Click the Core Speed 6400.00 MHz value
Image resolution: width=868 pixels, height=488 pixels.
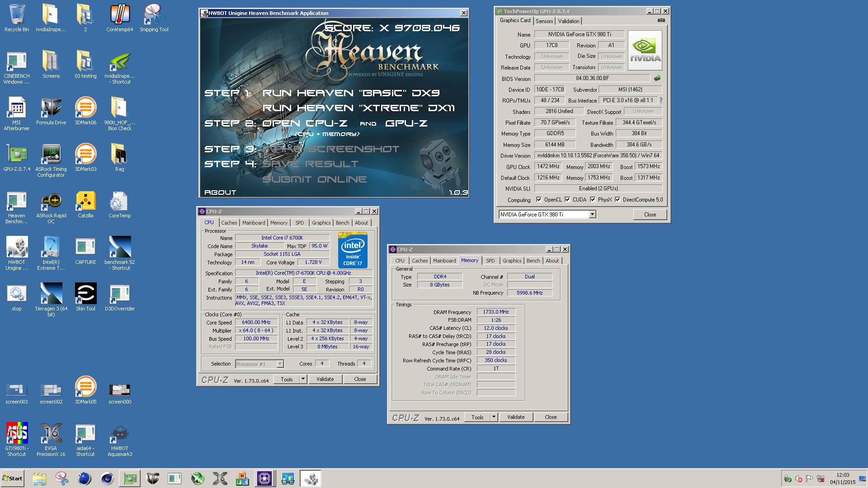[x=256, y=322]
